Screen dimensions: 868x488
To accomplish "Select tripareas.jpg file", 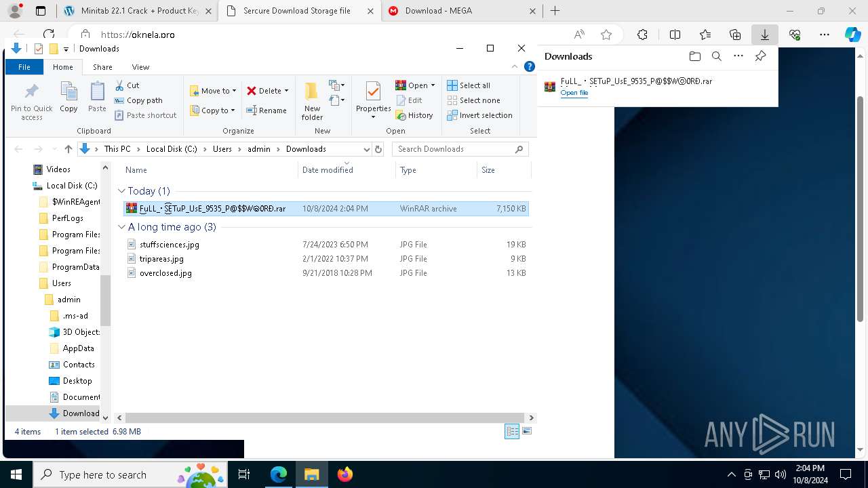I will 161,259.
